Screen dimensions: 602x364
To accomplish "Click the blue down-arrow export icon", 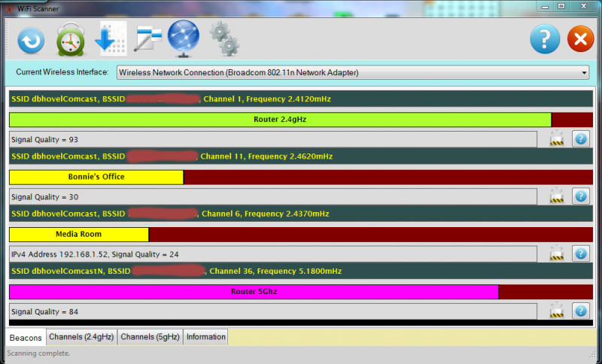I will coord(111,39).
